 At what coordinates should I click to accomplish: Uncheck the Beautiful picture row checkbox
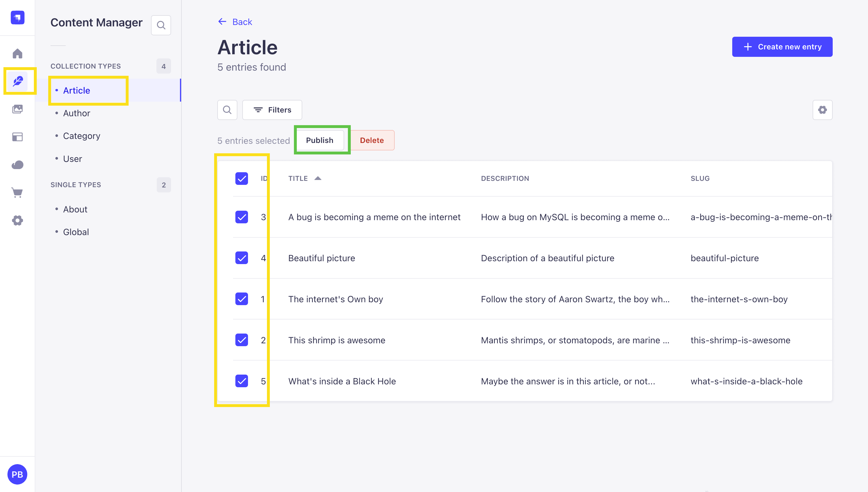click(242, 258)
